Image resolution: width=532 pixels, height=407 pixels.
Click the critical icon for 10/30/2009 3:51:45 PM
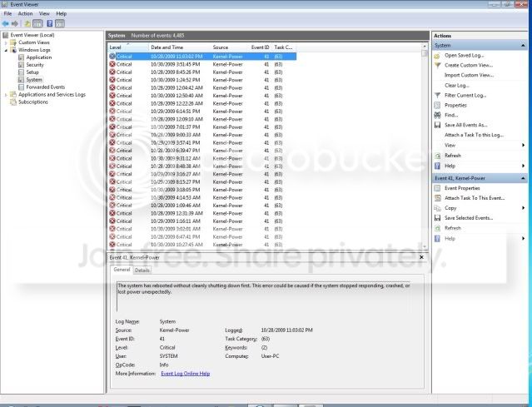coord(112,64)
